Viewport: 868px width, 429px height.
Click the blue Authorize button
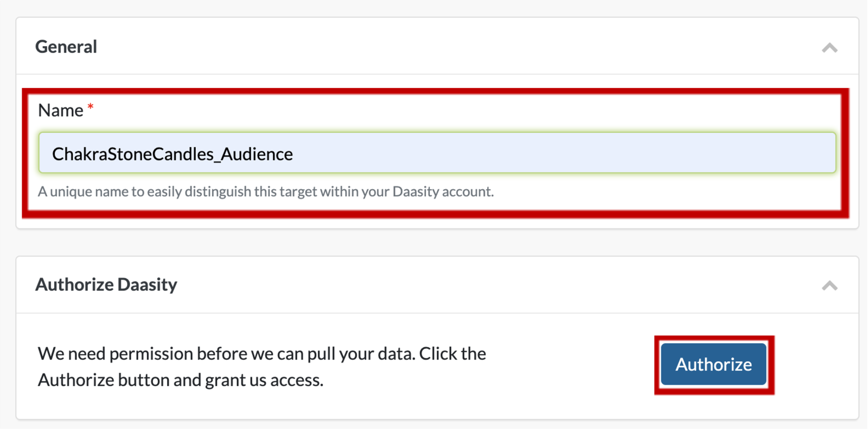click(x=713, y=364)
